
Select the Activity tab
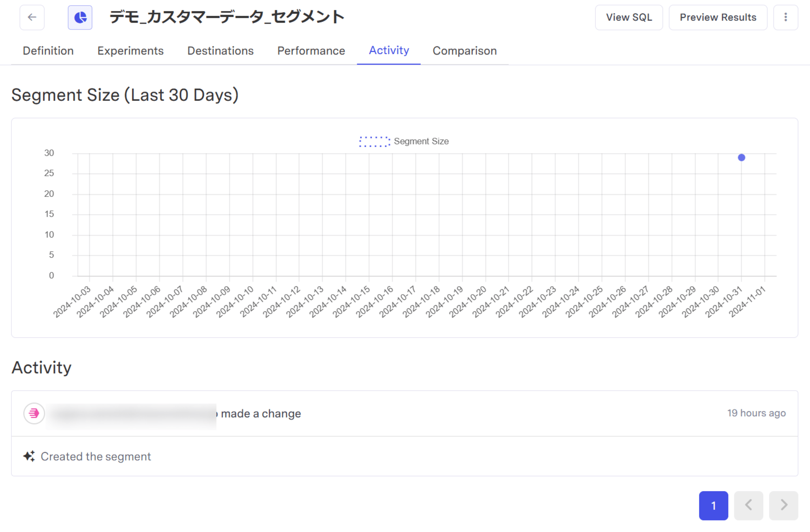[389, 50]
